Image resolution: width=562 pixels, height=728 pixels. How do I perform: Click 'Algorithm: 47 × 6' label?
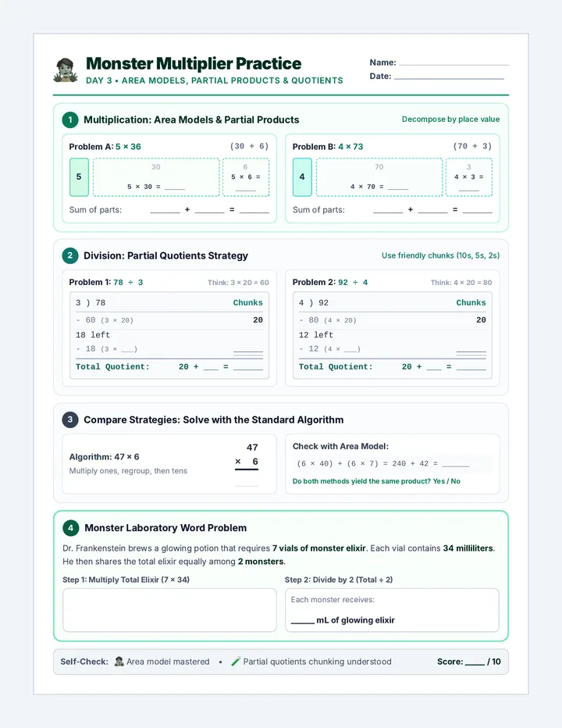[x=104, y=457]
